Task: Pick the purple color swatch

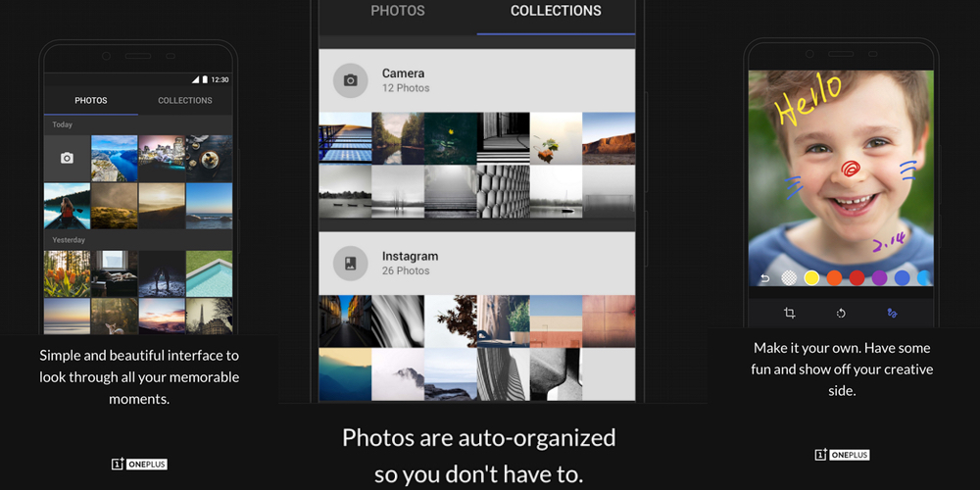Action: (x=879, y=278)
